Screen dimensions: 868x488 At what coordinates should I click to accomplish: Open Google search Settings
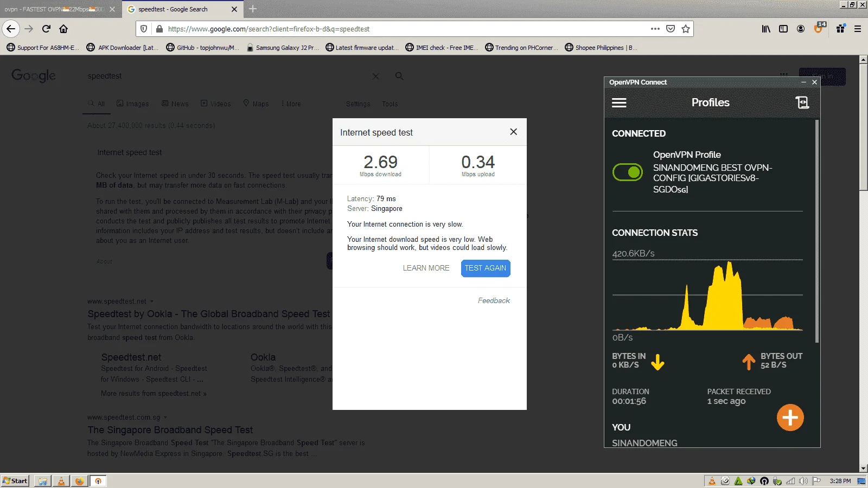coord(358,104)
